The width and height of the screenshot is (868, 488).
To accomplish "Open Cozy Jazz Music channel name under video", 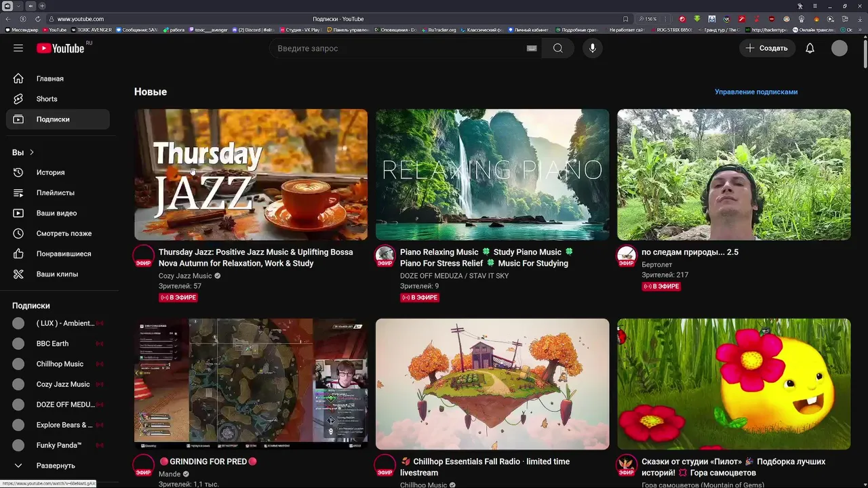I will [185, 276].
